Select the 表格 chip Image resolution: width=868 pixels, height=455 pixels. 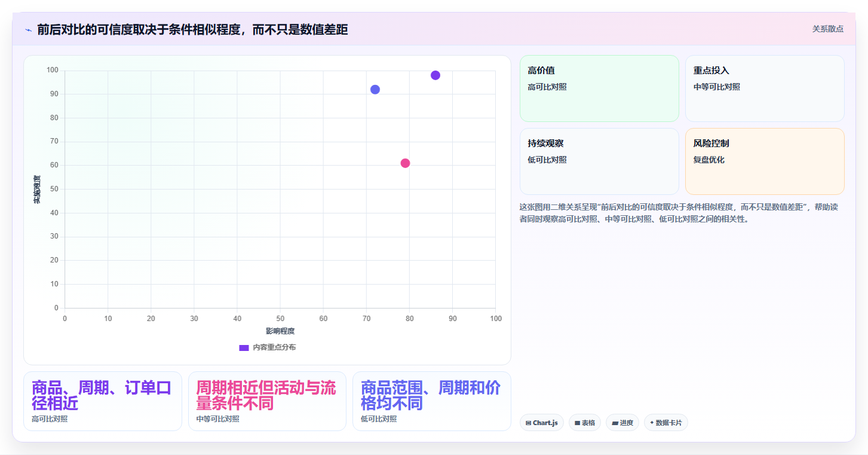coord(585,423)
